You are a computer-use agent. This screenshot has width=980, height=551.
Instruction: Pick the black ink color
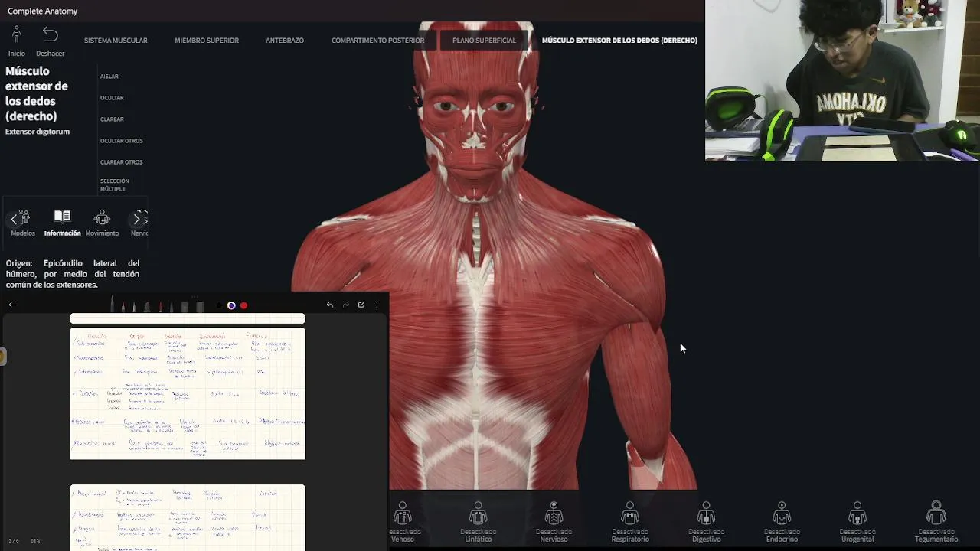(219, 305)
